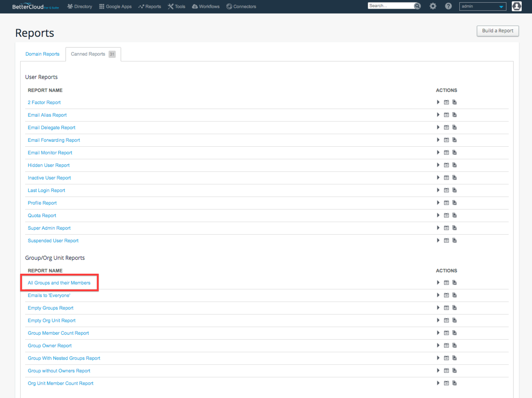Screen dimensions: 532x398
Task: Select the Canned Reports tab
Action: [x=88, y=54]
